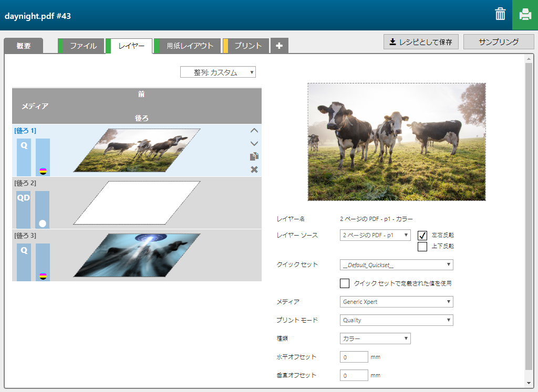Duplicate layer 後ろ 1 with the copy icon
Screen dimensions: 538x392
click(254, 156)
